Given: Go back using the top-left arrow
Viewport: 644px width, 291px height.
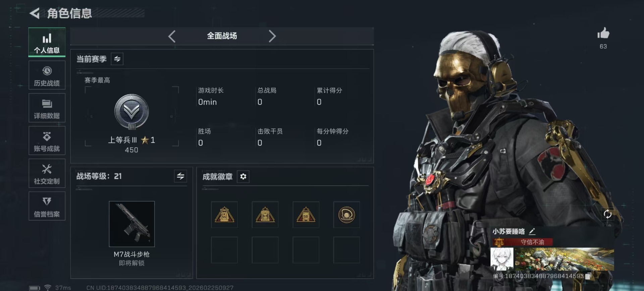Looking at the screenshot, I should point(35,13).
